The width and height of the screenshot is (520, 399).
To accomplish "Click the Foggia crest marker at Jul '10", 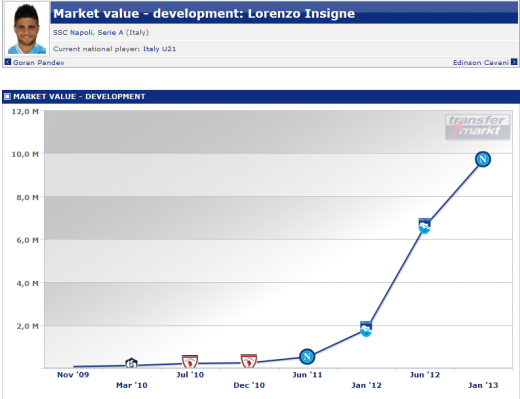I will coord(190,362).
